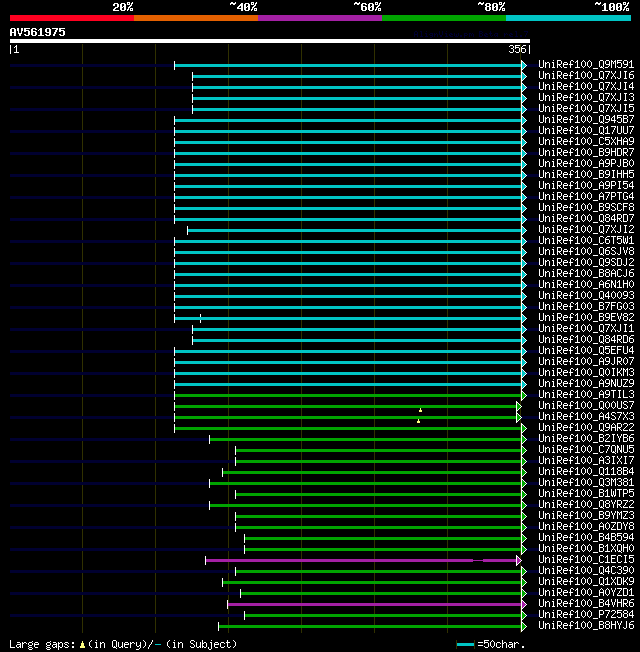Screen dimensions: 640x652
Task: Click the text UniRef100_A9PI54
Action: coord(586,185)
